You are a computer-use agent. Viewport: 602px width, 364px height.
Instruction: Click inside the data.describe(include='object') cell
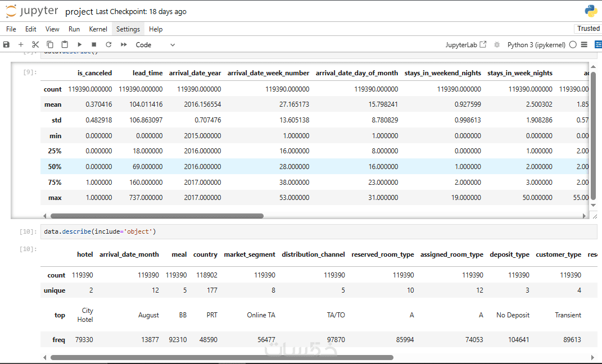pos(318,231)
